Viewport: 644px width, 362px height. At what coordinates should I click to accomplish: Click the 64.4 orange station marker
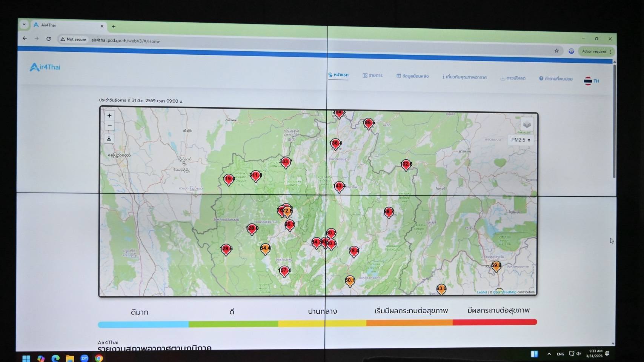[265, 249]
